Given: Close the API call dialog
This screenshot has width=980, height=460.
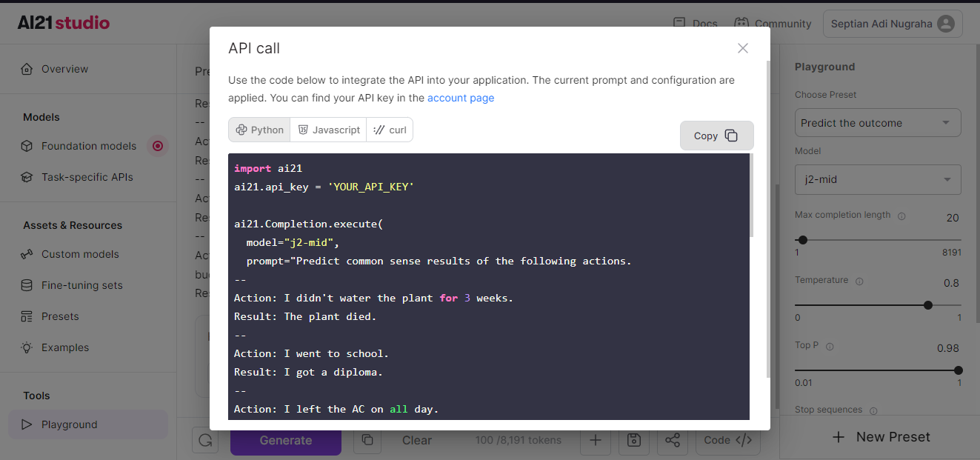Looking at the screenshot, I should point(743,48).
